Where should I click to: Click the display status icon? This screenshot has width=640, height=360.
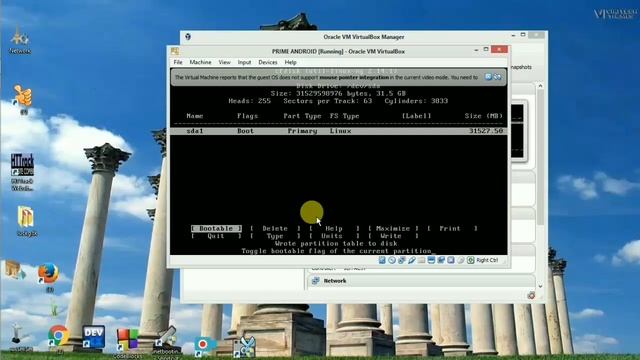pyautogui.click(x=431, y=260)
